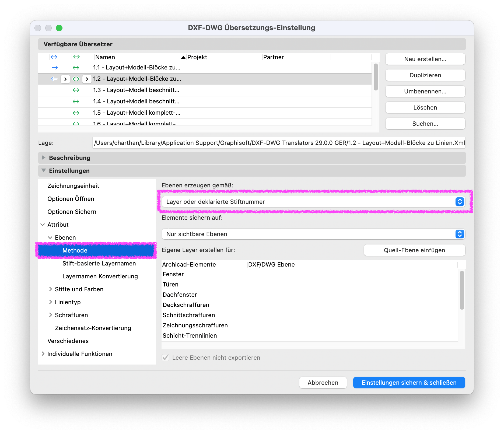
Task: Click the green double arrow in row 1.3
Action: [x=76, y=90]
